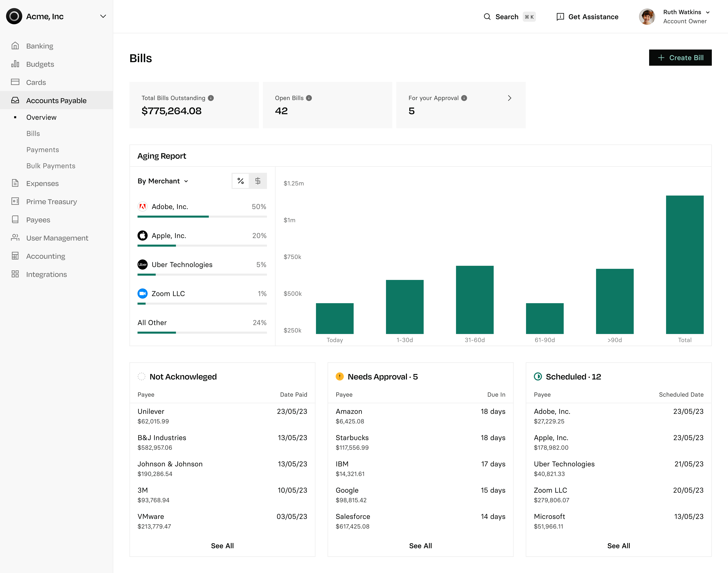The width and height of the screenshot is (728, 573).
Task: Open Bulk Payments submenu item
Action: click(x=51, y=166)
